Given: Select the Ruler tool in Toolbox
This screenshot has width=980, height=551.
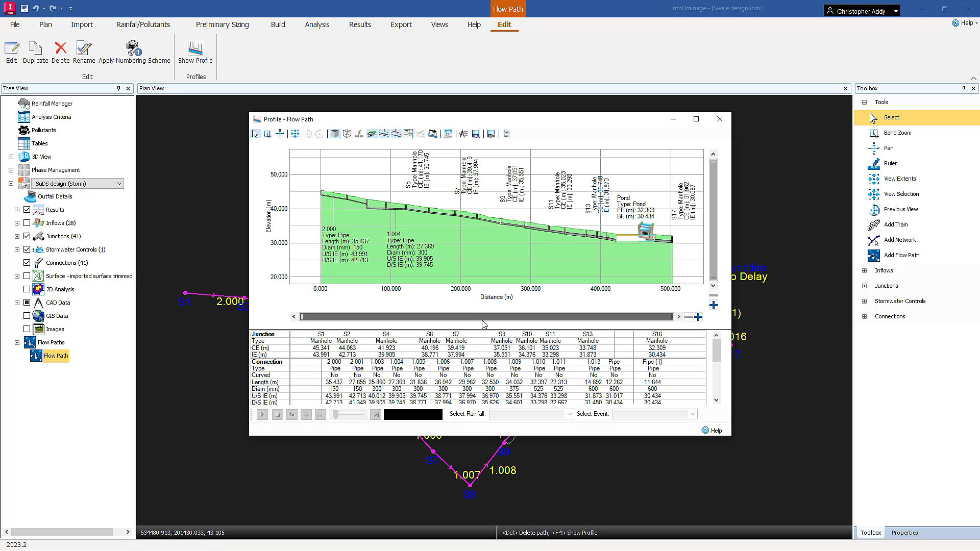Looking at the screenshot, I should (x=890, y=163).
